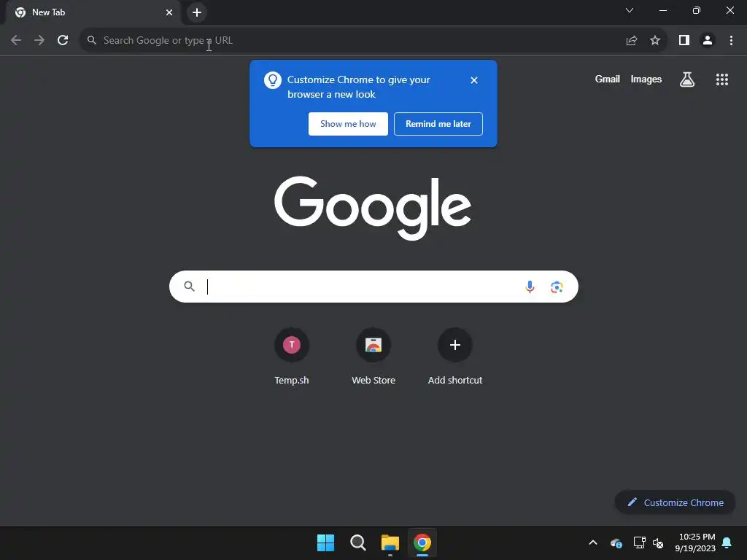Click Chrome icon in taskbar

pos(422,542)
